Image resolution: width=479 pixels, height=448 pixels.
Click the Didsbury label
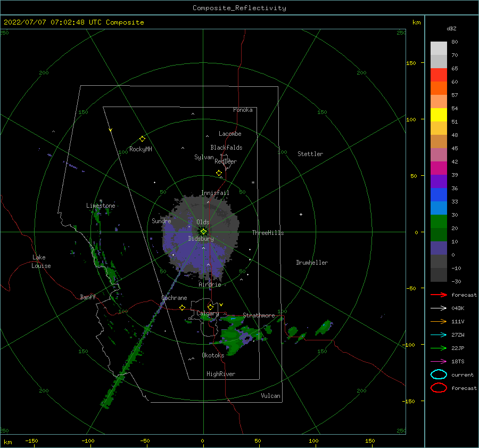click(201, 239)
